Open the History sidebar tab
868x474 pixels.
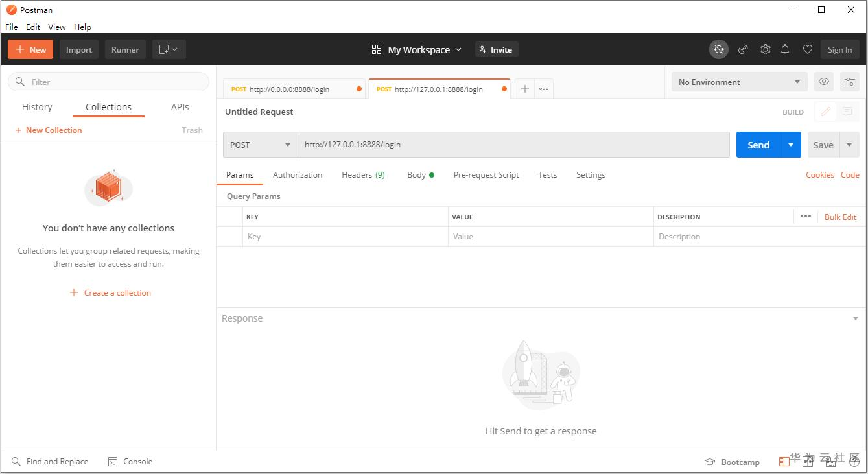(x=37, y=108)
